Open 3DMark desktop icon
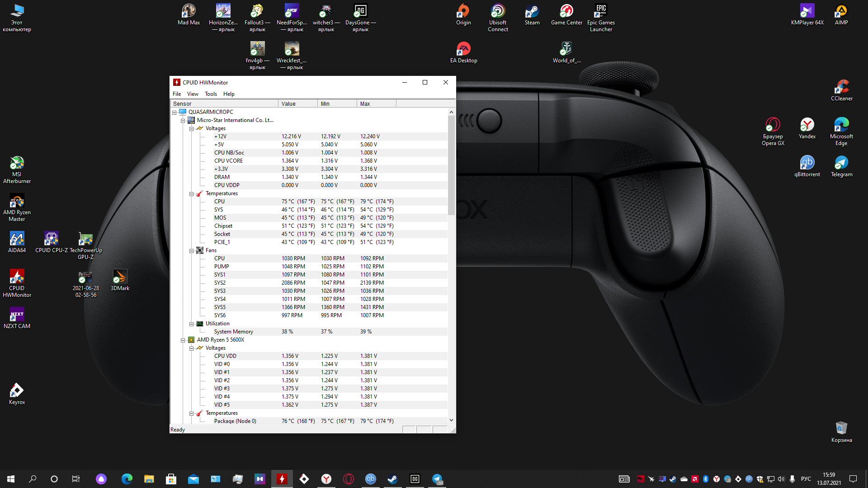868x488 pixels. pos(120,277)
